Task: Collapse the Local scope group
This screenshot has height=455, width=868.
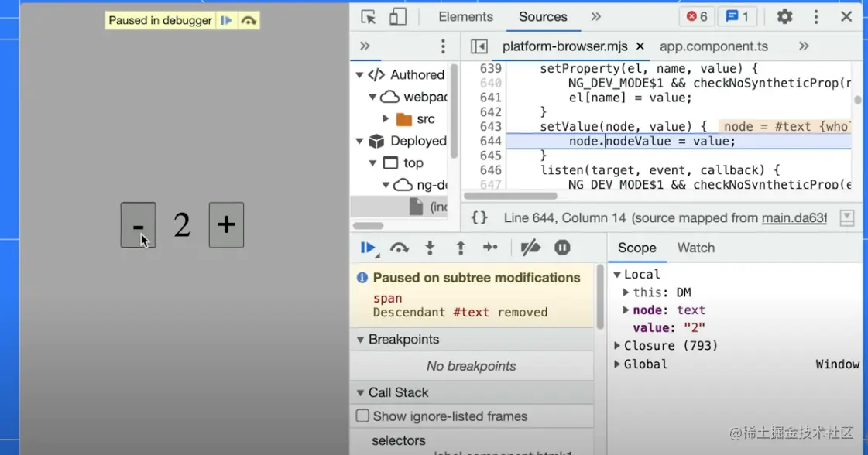Action: click(616, 274)
